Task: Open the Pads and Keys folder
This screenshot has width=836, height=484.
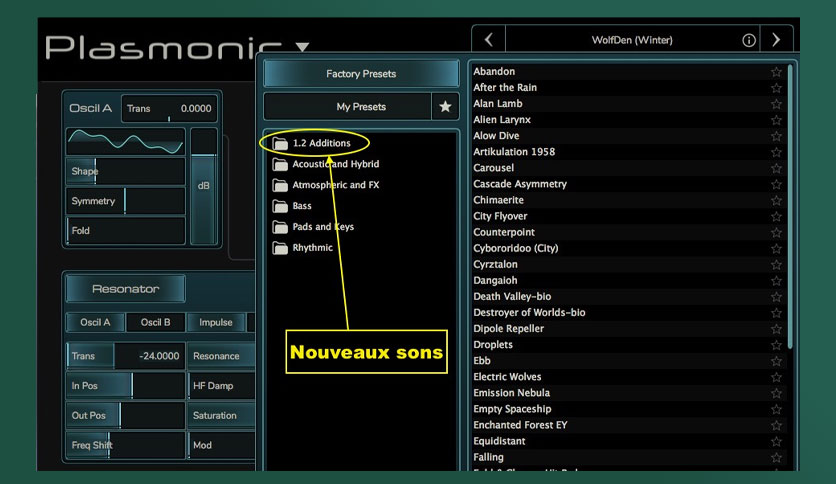Action: point(313,227)
